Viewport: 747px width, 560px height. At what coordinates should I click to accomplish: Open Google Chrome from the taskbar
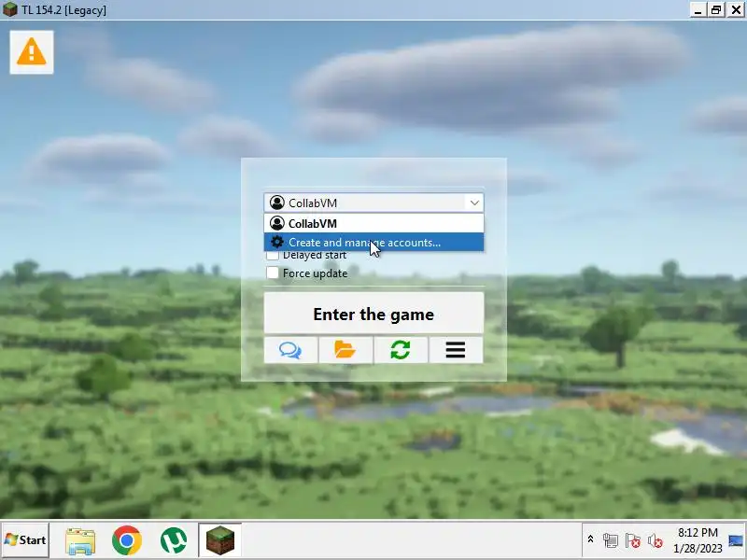(x=127, y=540)
